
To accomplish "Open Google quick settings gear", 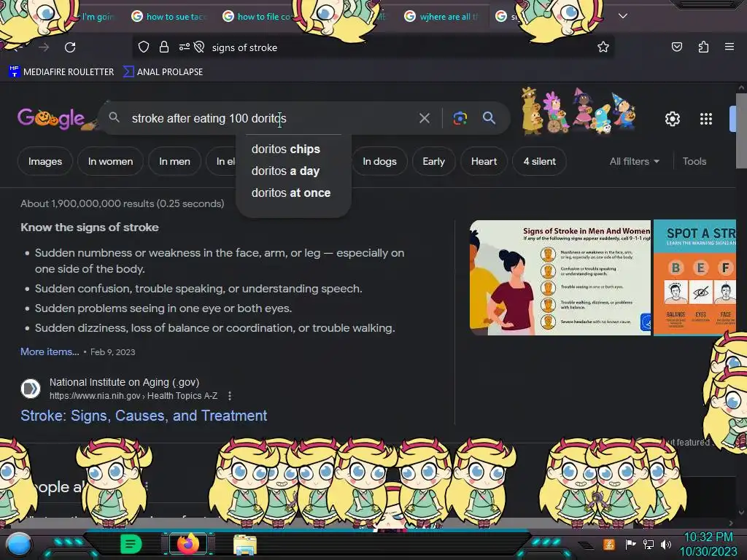I will point(672,119).
